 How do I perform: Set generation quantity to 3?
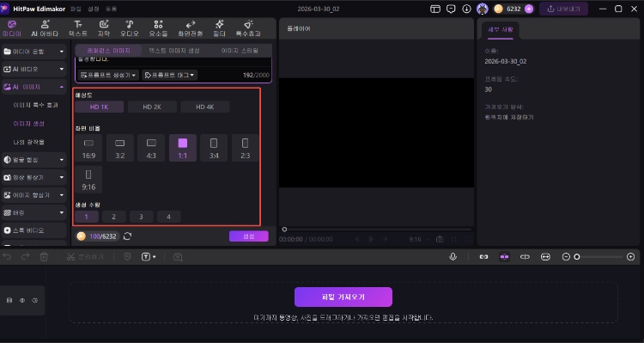142,217
